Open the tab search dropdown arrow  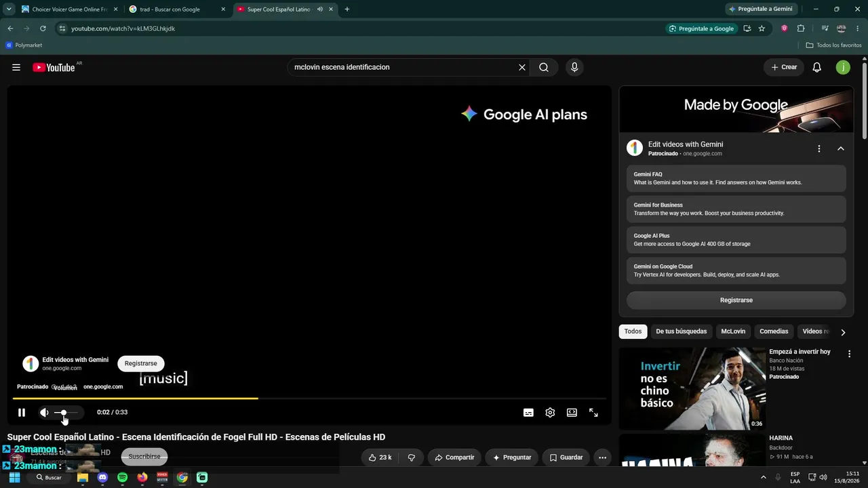[9, 9]
